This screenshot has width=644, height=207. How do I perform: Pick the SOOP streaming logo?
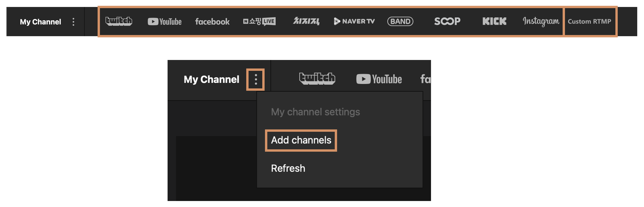click(x=447, y=21)
